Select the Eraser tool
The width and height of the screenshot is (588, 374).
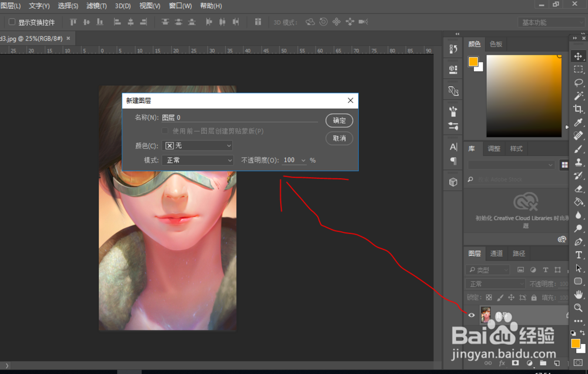[x=578, y=188]
